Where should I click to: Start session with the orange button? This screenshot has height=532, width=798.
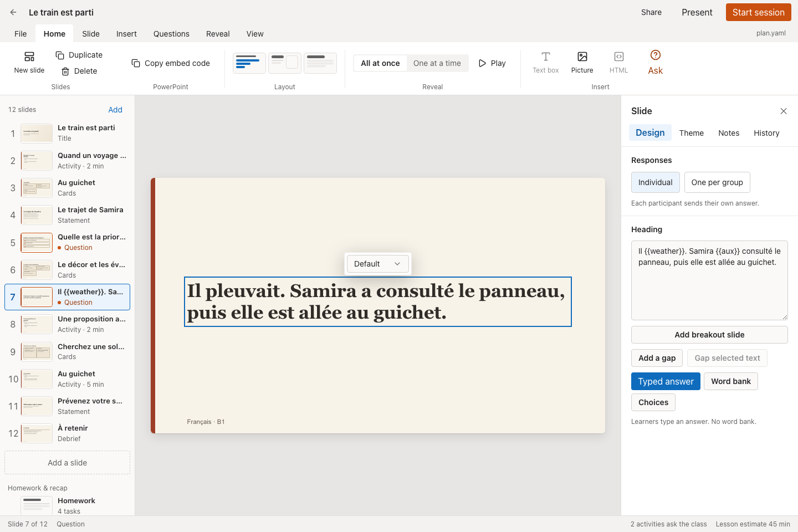(x=759, y=12)
